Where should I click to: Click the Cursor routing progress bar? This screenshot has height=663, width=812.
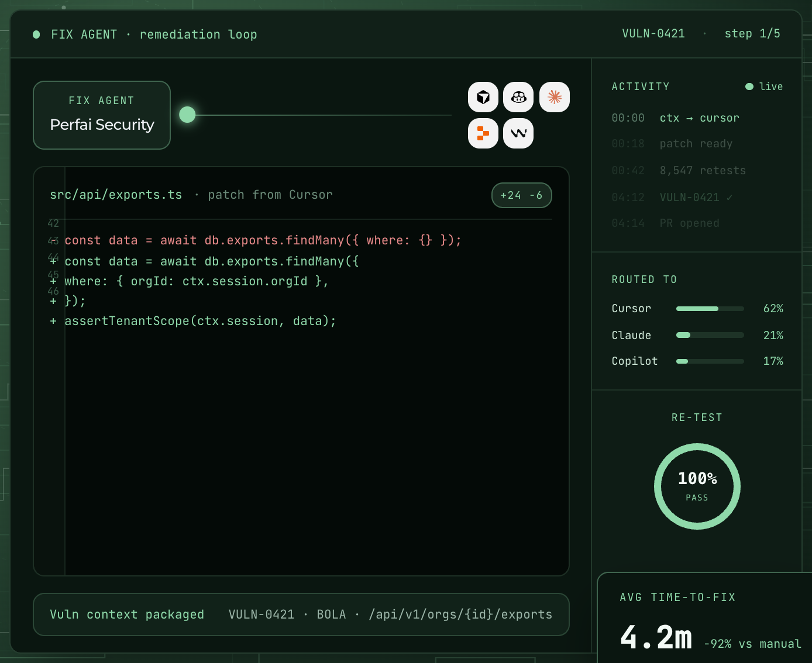(x=710, y=309)
